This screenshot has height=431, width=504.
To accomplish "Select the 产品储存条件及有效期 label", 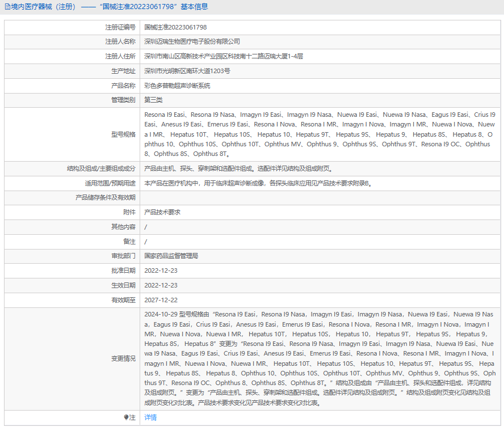I will click(x=106, y=197).
